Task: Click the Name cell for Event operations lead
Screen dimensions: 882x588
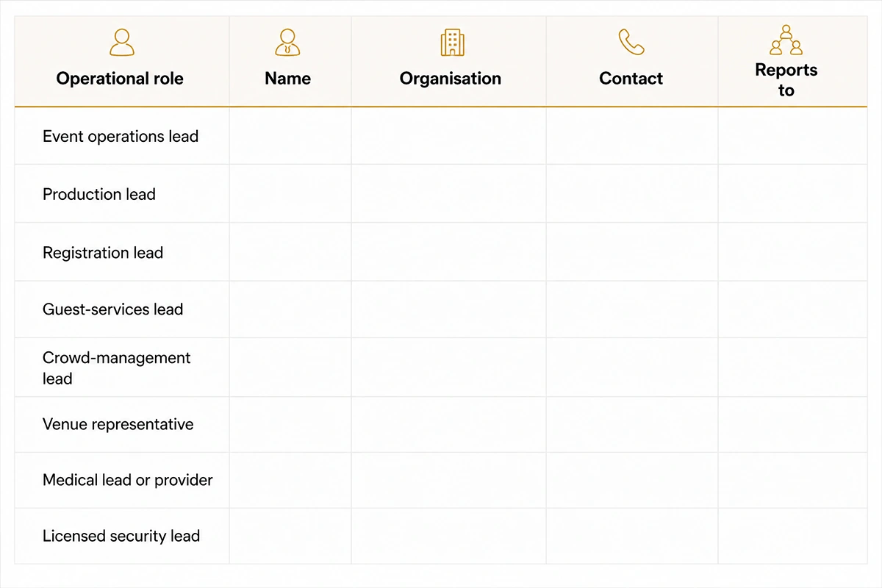Action: pyautogui.click(x=290, y=136)
